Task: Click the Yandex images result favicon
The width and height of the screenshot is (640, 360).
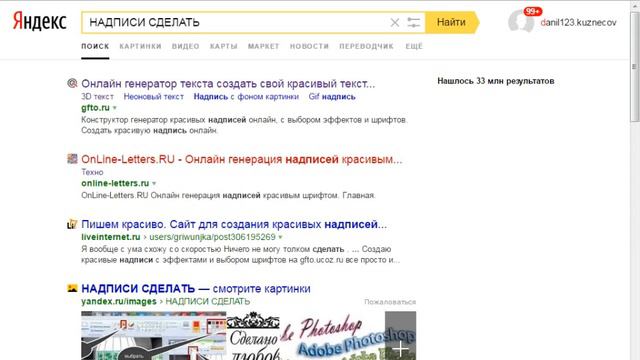Action: [x=72, y=288]
